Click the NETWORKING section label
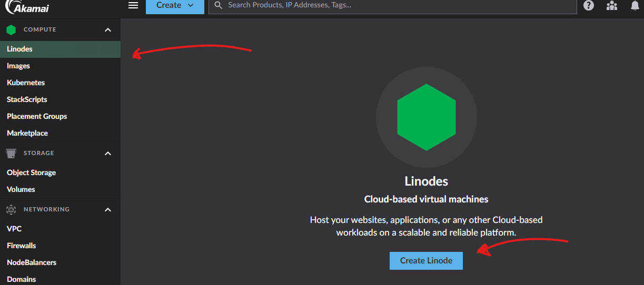This screenshot has width=644, height=285. (x=46, y=209)
